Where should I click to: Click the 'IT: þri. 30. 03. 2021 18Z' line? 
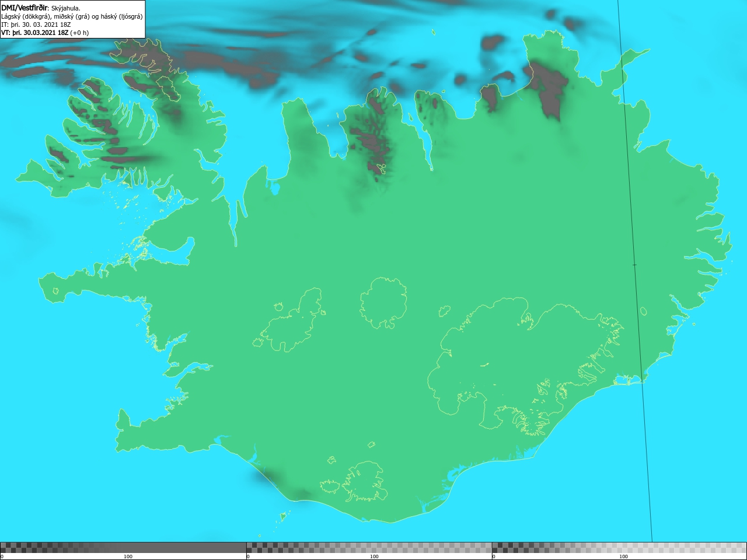coord(36,24)
